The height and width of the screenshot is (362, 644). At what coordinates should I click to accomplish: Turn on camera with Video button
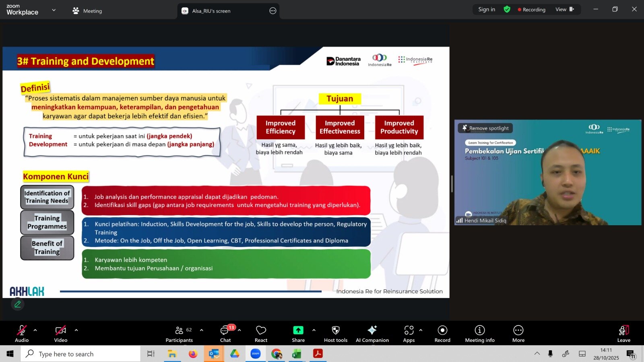click(61, 333)
